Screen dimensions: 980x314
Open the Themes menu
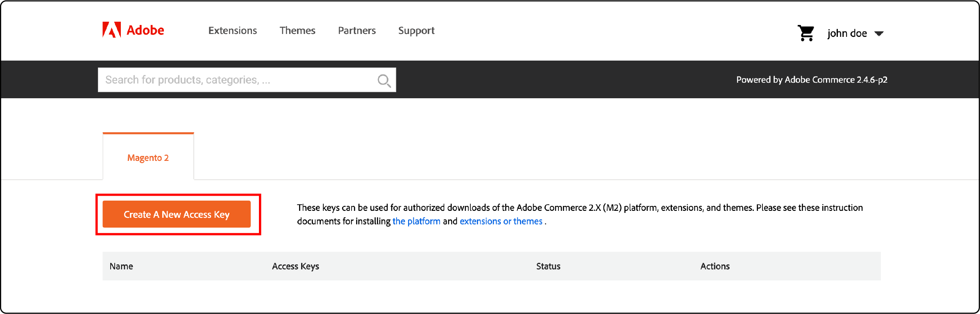coord(297,31)
